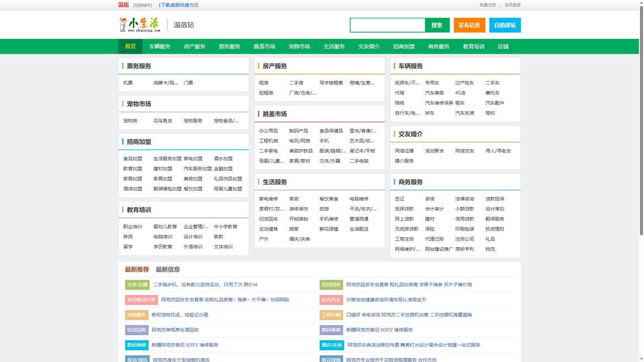Screen dimensions: 644x362
Task: Open the 免费注册 link
Action: [x=487, y=5]
